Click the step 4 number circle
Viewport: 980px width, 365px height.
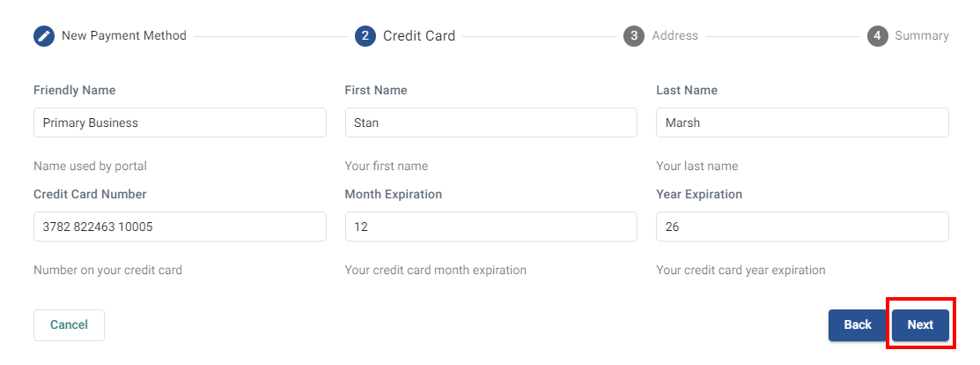[x=877, y=36]
